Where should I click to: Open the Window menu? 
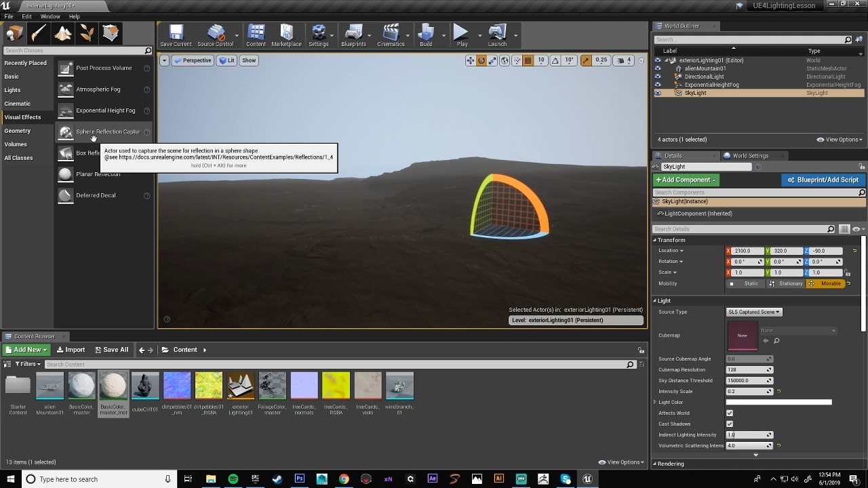coord(50,16)
